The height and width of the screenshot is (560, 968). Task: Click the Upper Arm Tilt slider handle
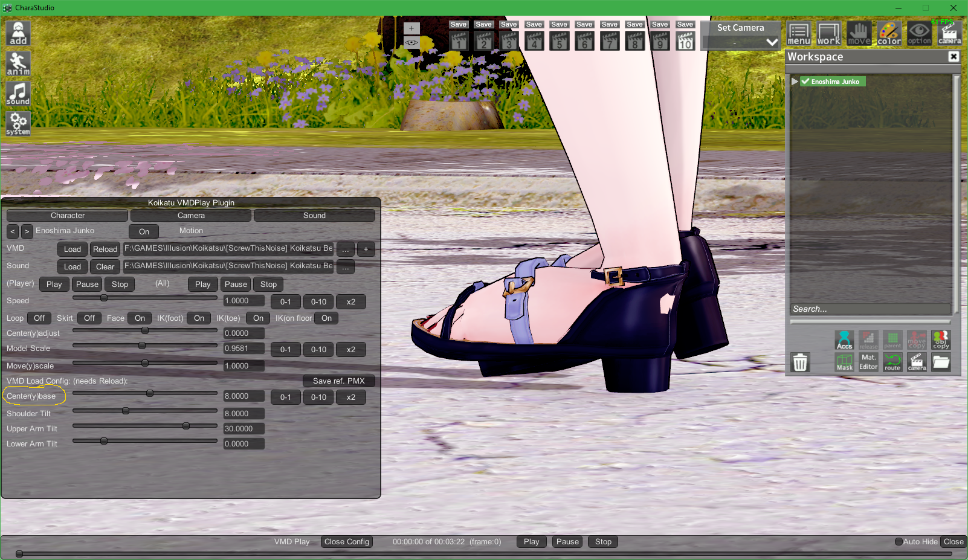click(x=186, y=426)
